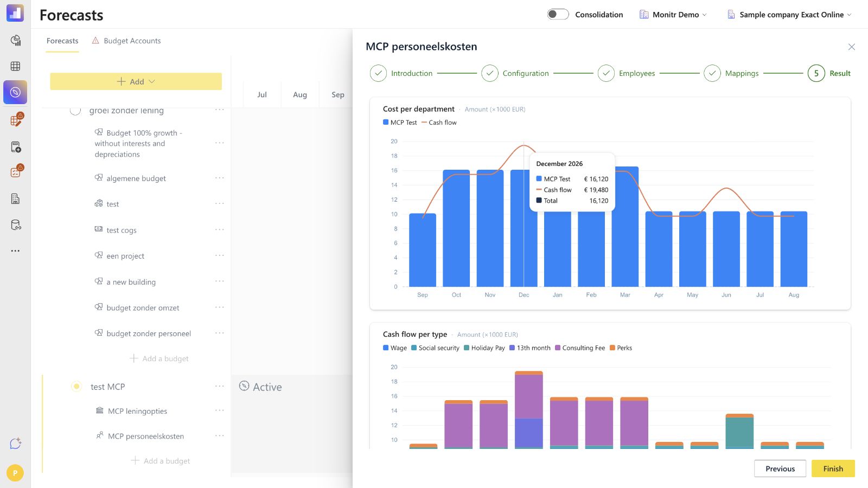Toggle the Consolidation switch
Screen dimensions: 868x488
(558, 15)
